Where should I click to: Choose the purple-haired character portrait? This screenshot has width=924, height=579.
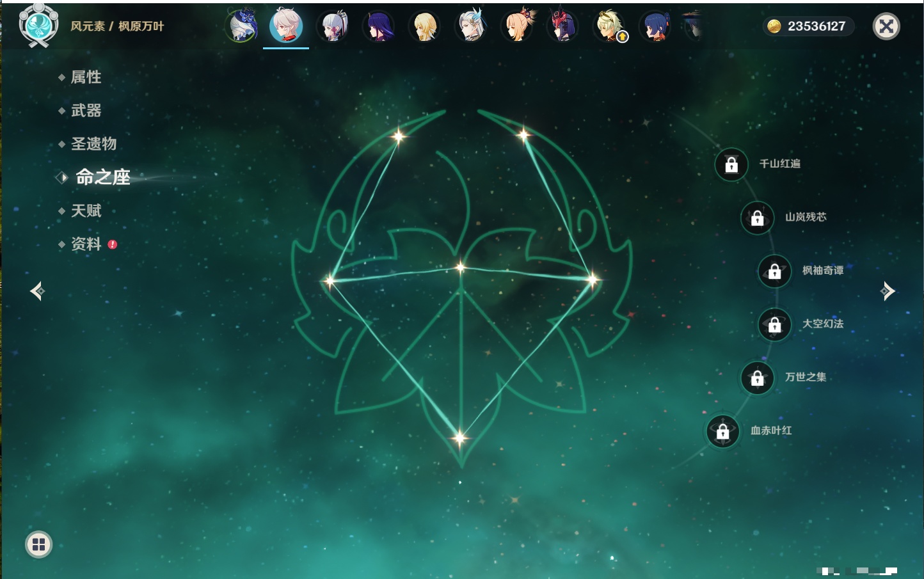[x=378, y=26]
